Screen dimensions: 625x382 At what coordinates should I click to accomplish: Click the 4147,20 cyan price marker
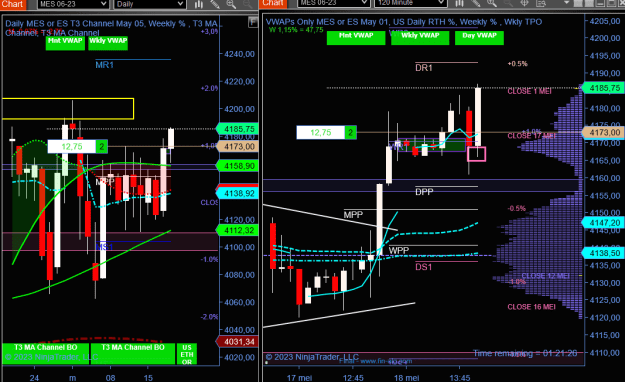(x=603, y=223)
